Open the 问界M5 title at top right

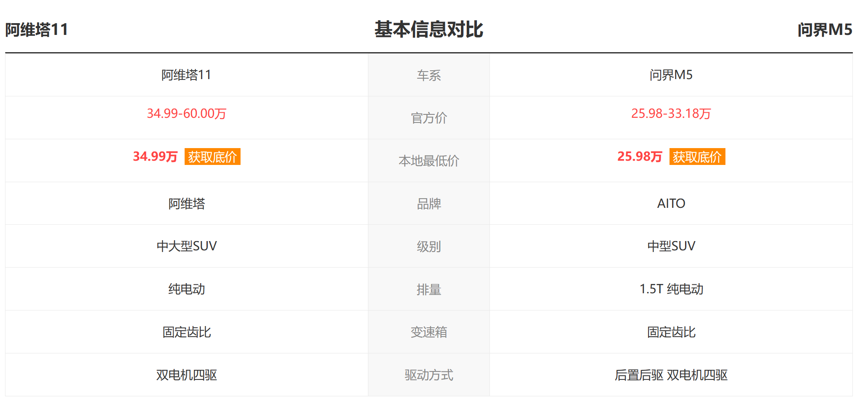pos(824,30)
